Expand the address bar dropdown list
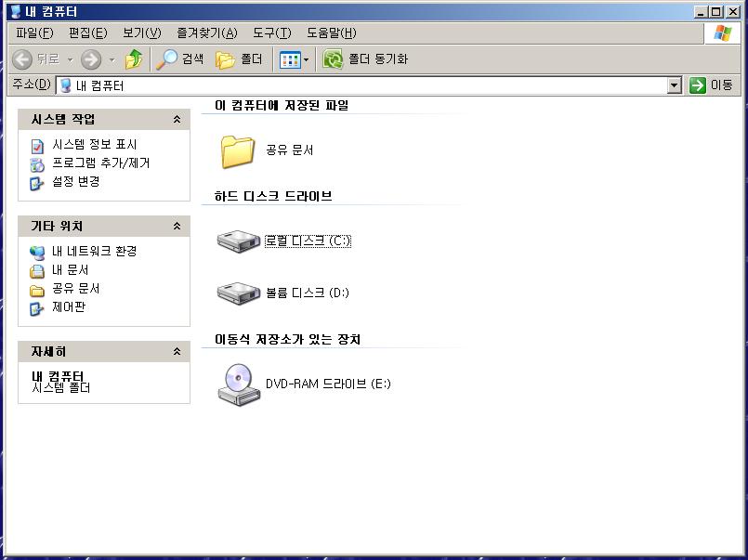 tap(674, 85)
